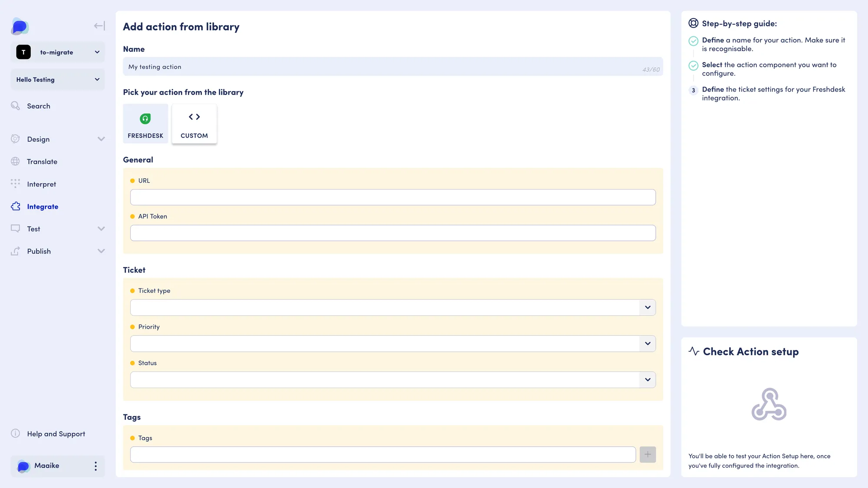Screen dimensions: 868x488
Task: Expand the Publish menu section
Action: (x=58, y=251)
